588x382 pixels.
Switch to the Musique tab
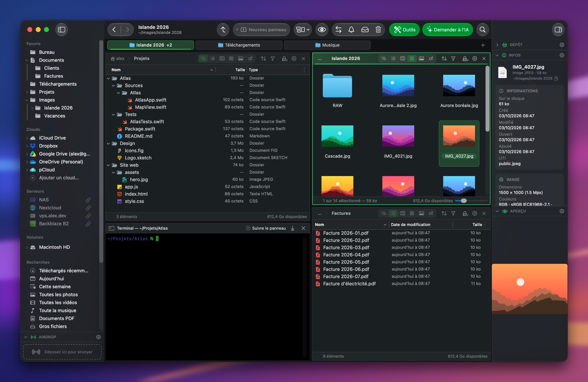[327, 45]
